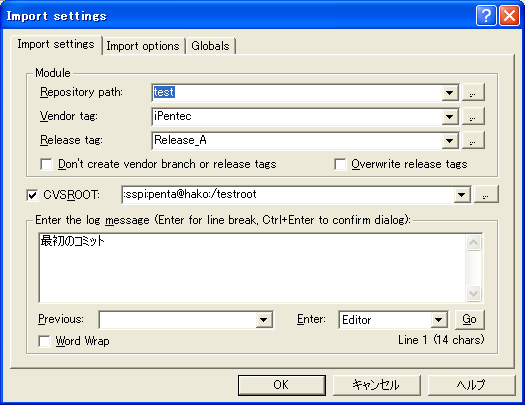This screenshot has width=525, height=405.
Task: Select the Import settings tab
Action: click(x=56, y=44)
